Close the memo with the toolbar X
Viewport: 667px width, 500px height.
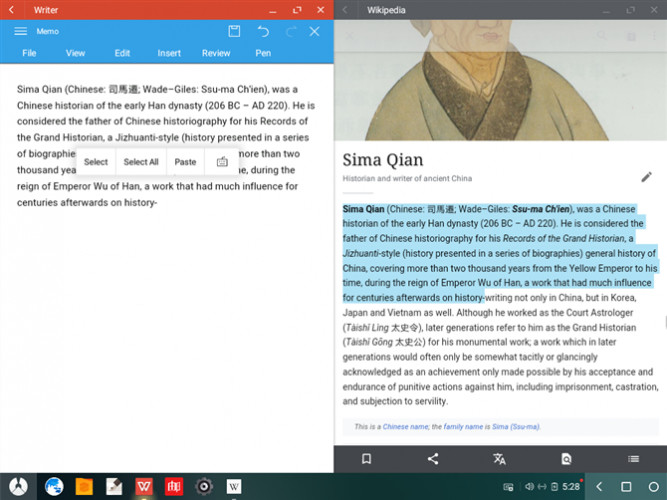[x=314, y=31]
